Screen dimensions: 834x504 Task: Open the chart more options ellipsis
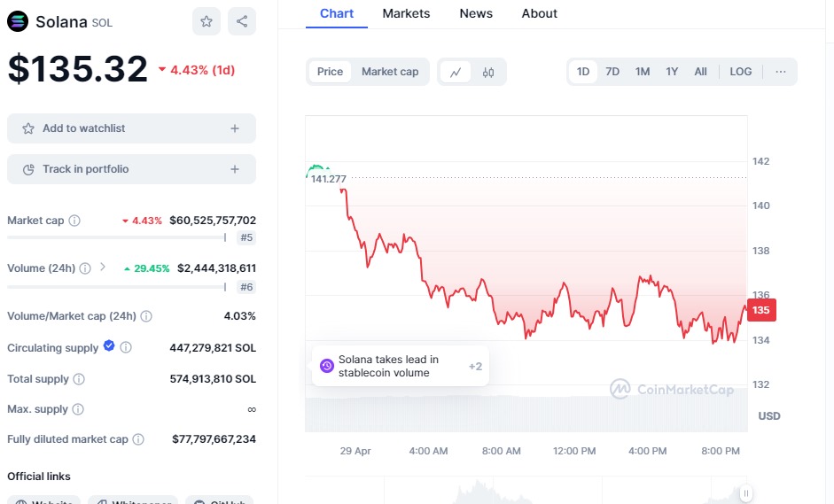click(780, 72)
